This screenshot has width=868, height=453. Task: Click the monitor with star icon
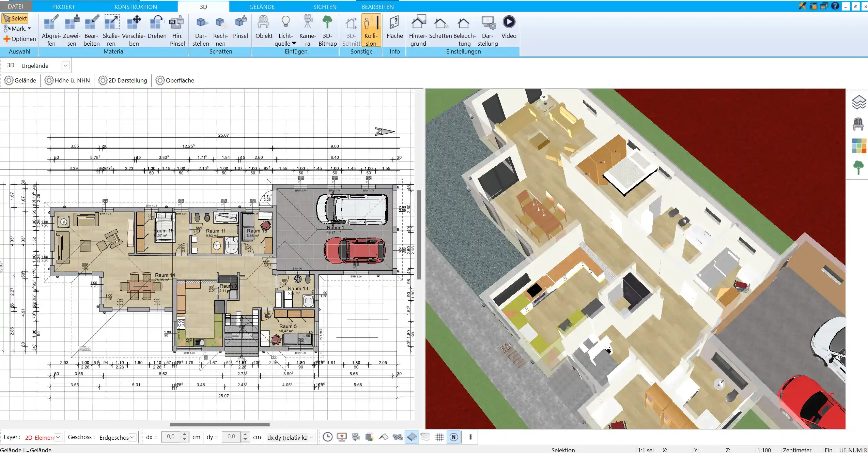[x=342, y=437]
